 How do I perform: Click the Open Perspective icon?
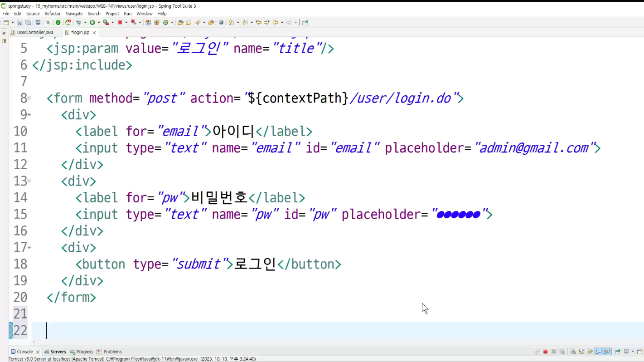pyautogui.click(x=305, y=22)
